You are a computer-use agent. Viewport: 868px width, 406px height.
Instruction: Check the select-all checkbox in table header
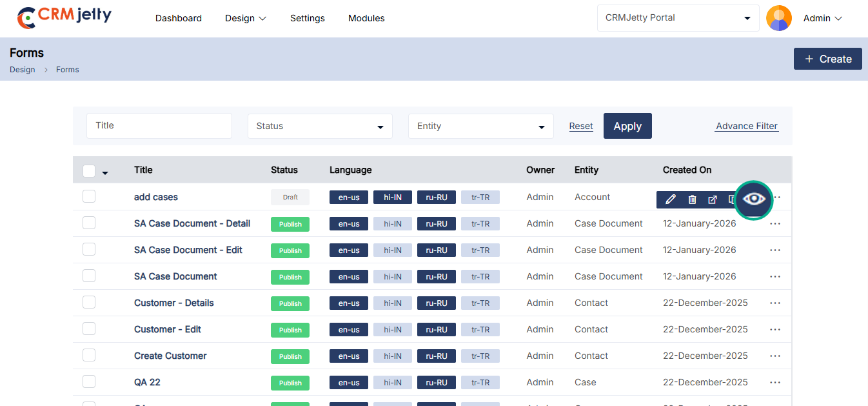coord(89,171)
